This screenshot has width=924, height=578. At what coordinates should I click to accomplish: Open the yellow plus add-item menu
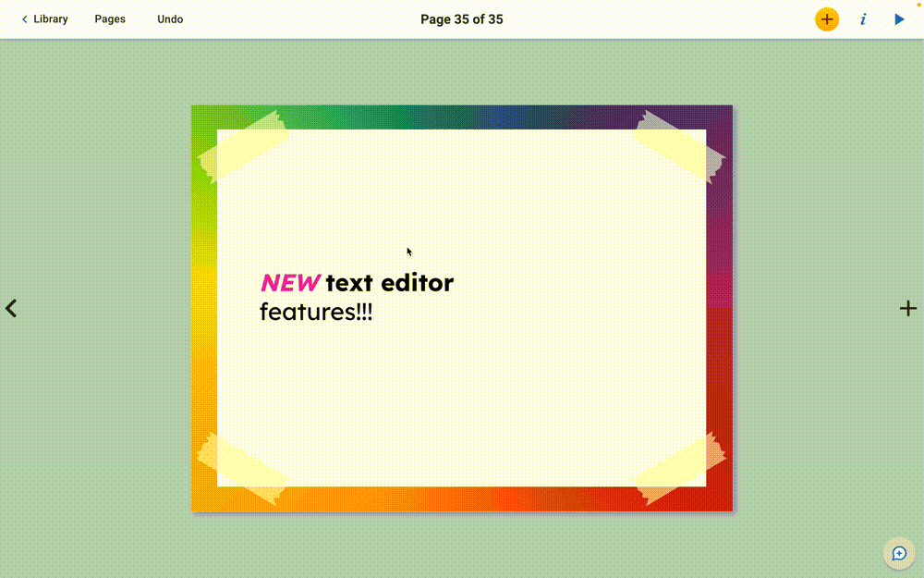[826, 18]
